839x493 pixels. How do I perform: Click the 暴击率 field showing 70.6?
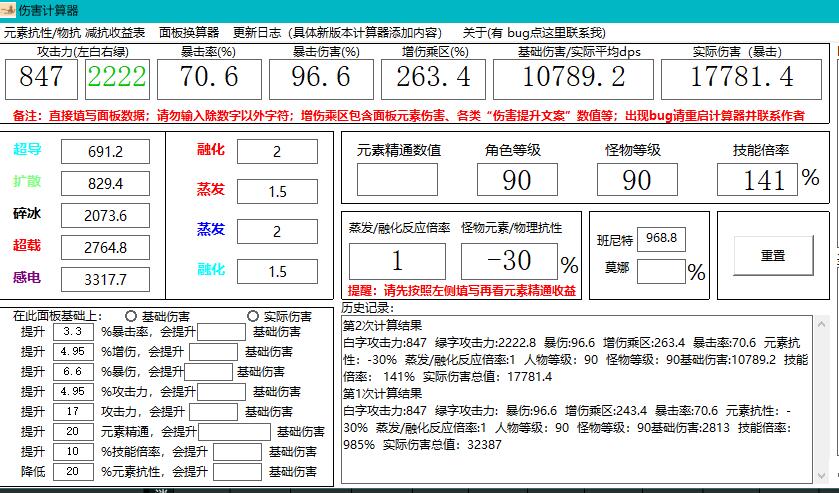[209, 79]
